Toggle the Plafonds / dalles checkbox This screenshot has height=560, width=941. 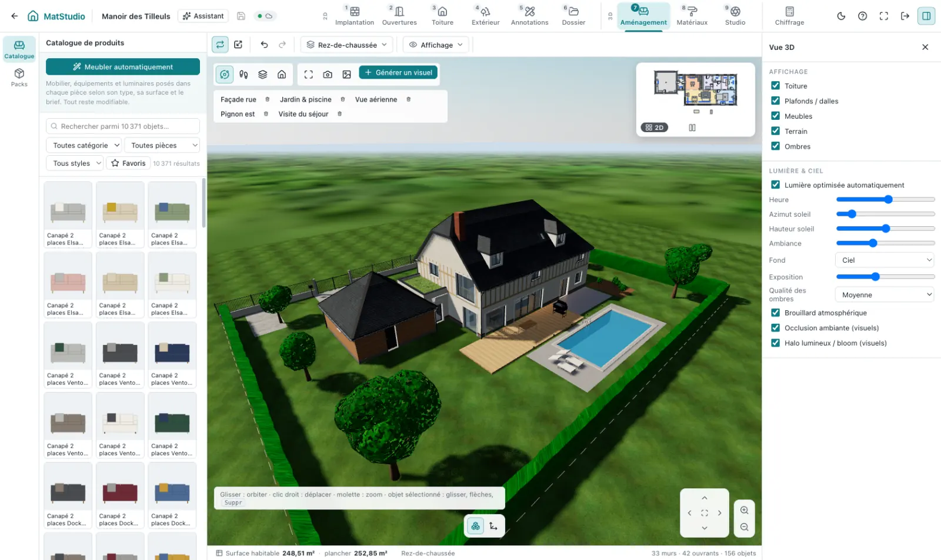775,101
